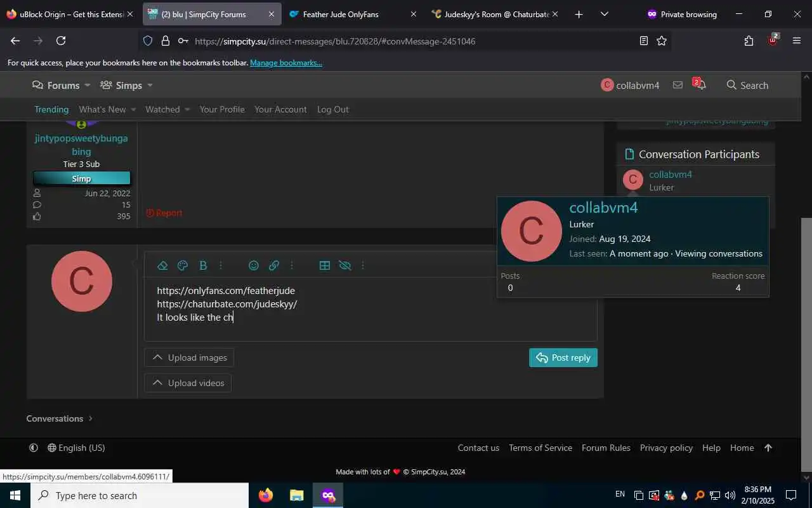812x508 pixels.
Task: Bookmark this page with star icon
Action: point(662,41)
